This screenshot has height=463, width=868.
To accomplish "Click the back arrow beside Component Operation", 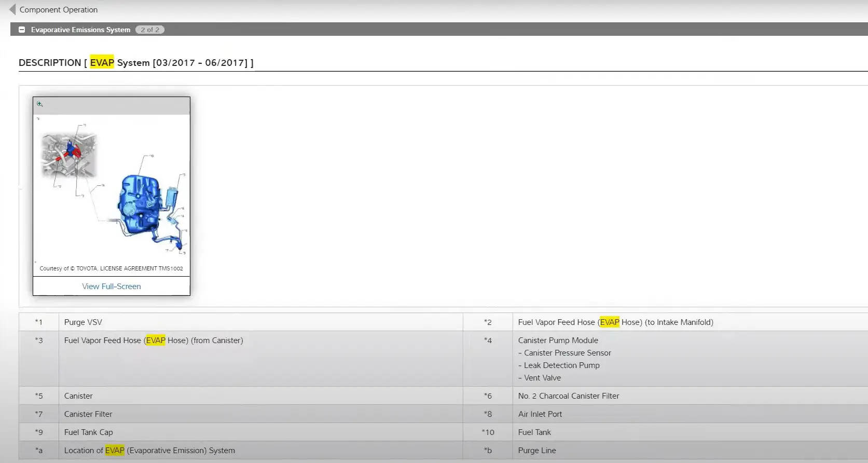I will [12, 9].
